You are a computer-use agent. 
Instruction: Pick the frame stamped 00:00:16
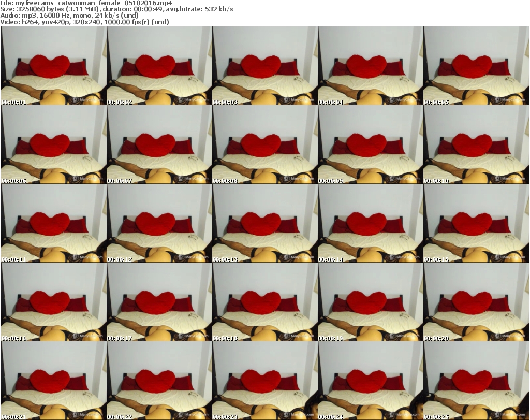point(54,302)
